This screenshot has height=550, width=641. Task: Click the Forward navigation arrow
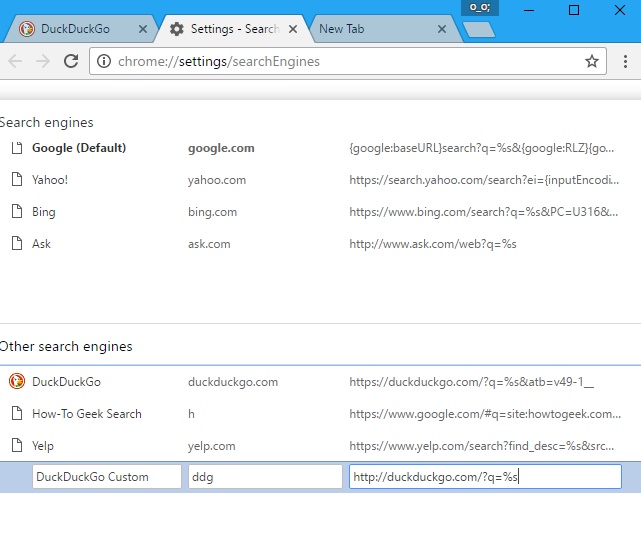click(x=43, y=61)
